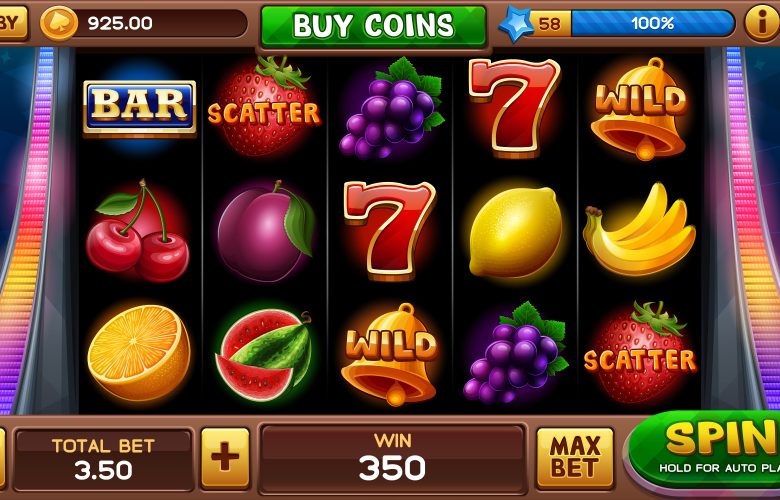780x500 pixels.
Task: Click the bananas symbol on the fifth reel
Action: [x=639, y=229]
